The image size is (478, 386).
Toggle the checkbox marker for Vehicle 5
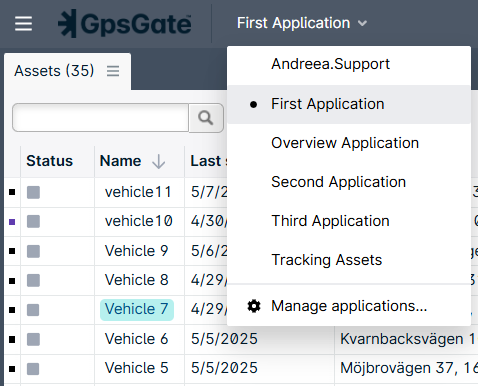pos(12,369)
